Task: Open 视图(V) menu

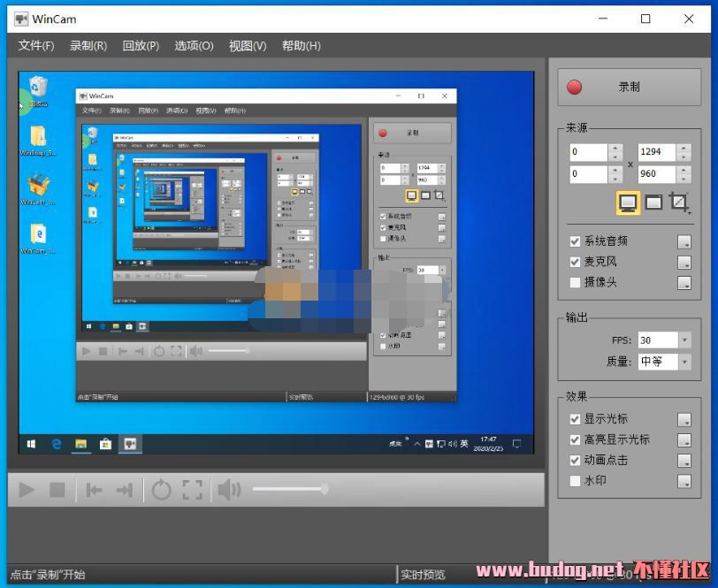Action: pos(248,46)
